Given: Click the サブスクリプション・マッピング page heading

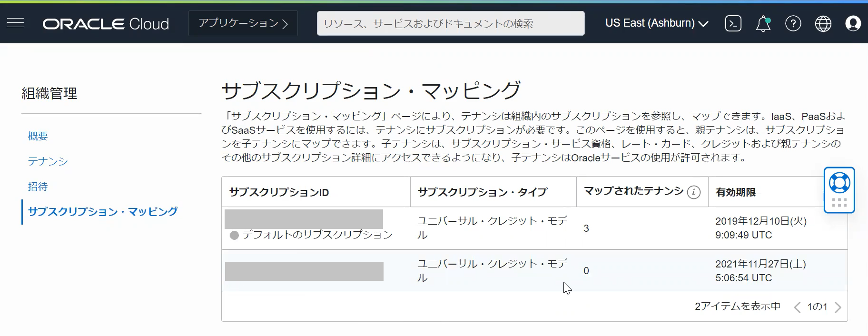Looking at the screenshot, I should tap(371, 90).
